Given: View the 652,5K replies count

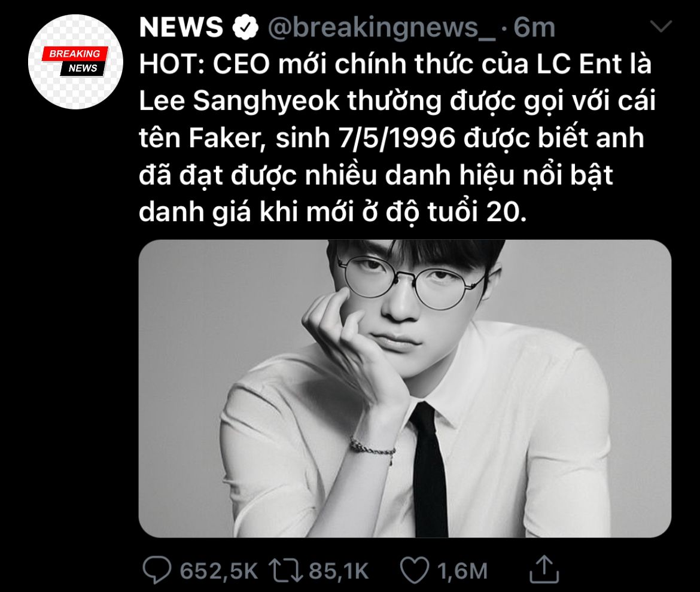Looking at the screenshot, I should 219,571.
